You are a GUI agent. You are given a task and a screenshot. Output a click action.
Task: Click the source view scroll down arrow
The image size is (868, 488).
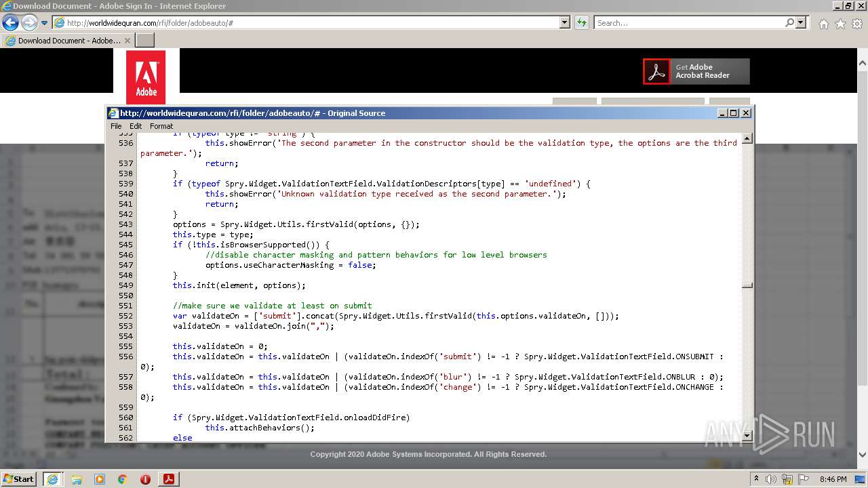tap(747, 436)
